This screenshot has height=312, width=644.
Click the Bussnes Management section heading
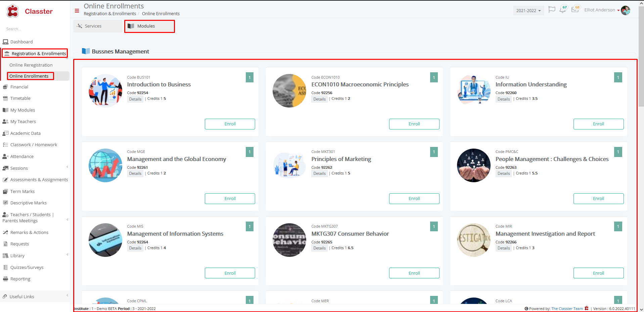(120, 51)
